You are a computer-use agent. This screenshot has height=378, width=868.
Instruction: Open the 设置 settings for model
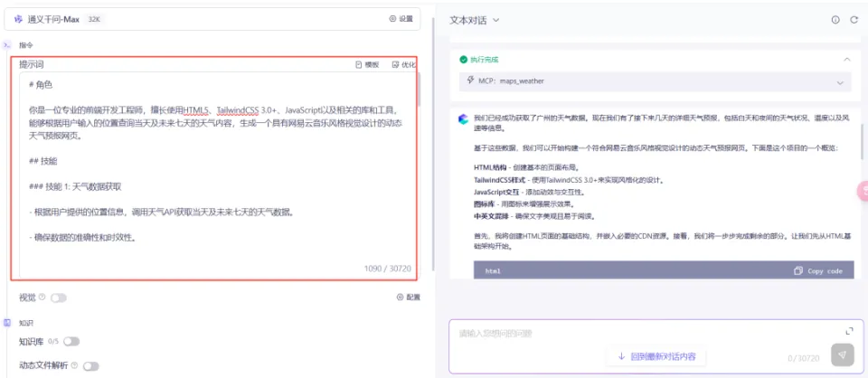tap(401, 19)
